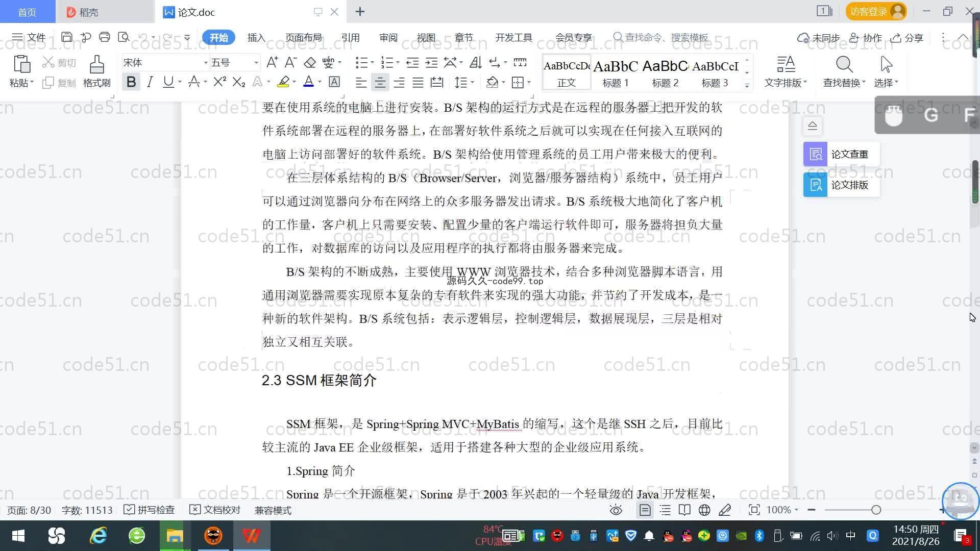Toggle 拼写检查 in status bar
Viewport: 980px width, 551px height.
point(150,510)
